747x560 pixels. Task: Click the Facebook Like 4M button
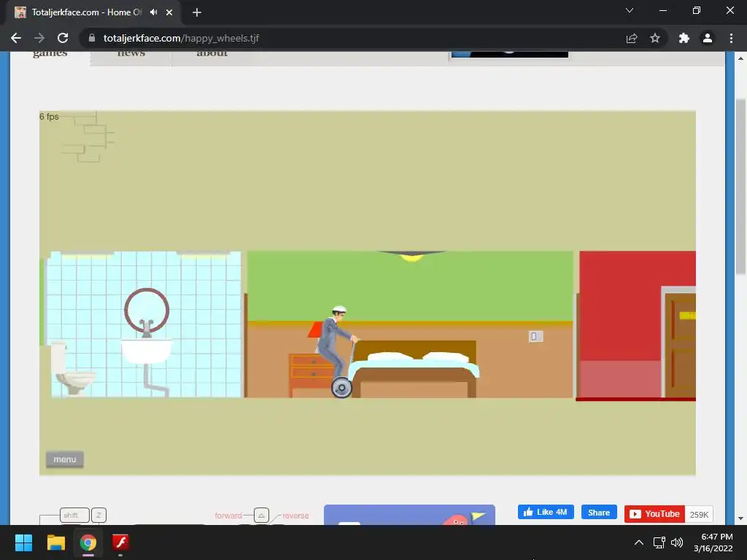(546, 513)
